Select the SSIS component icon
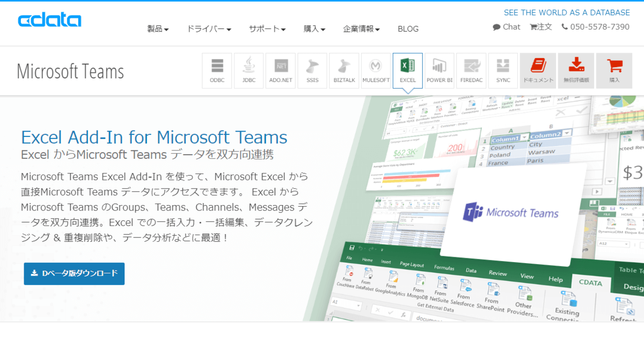644x341 pixels. click(312, 71)
